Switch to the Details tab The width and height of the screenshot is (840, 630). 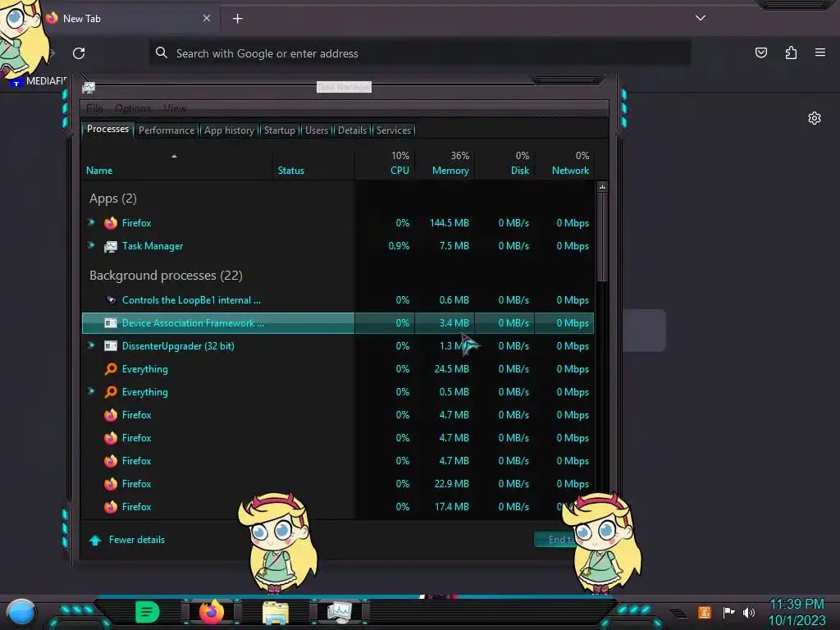point(353,130)
